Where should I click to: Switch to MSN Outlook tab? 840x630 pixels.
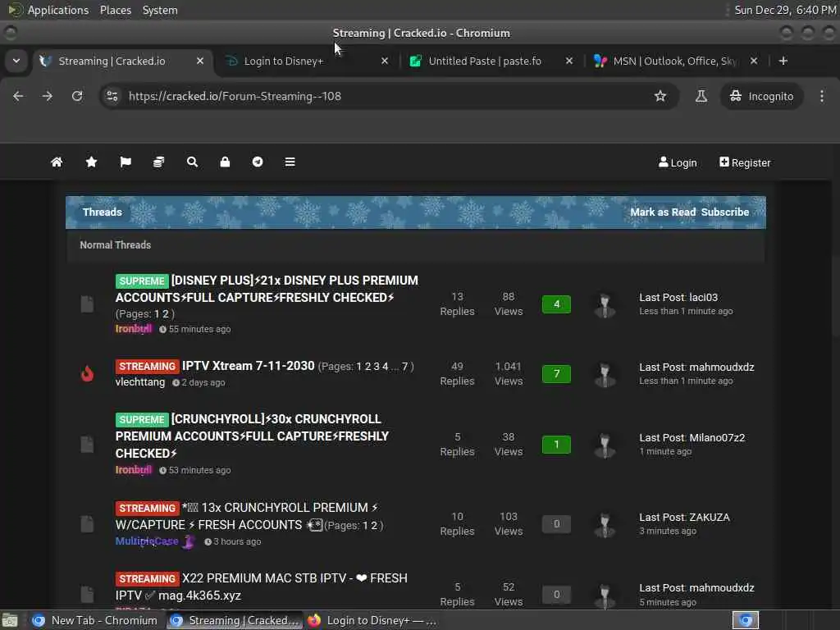675,61
